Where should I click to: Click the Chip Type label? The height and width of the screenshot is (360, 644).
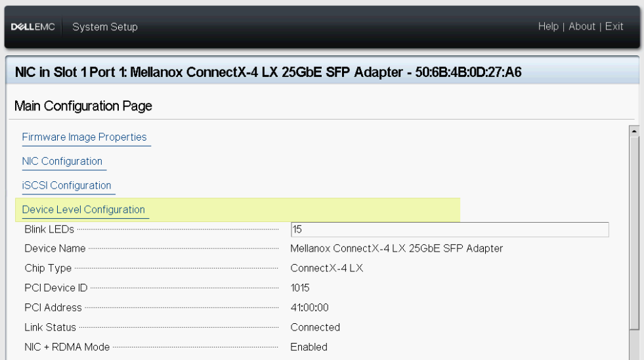tap(48, 268)
